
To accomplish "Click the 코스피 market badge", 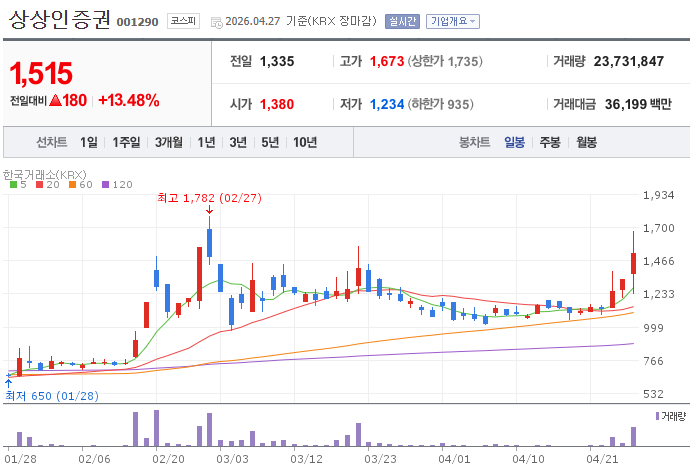I will pos(184,21).
